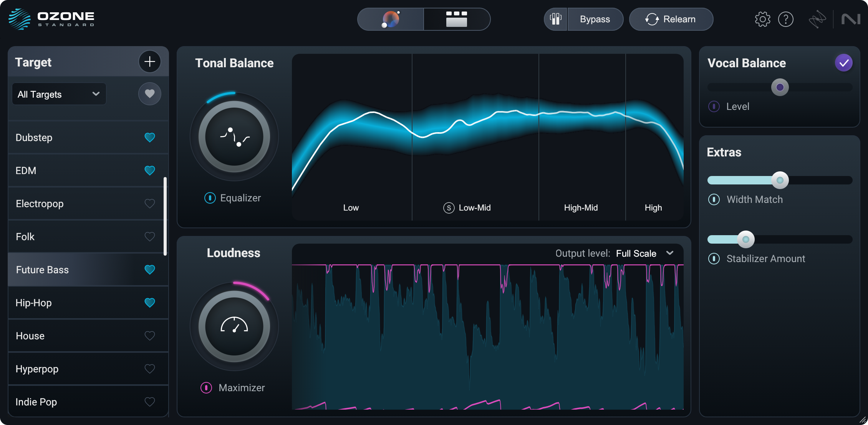Screen dimensions: 868x425
Task: Open the help menu
Action: 786,19
